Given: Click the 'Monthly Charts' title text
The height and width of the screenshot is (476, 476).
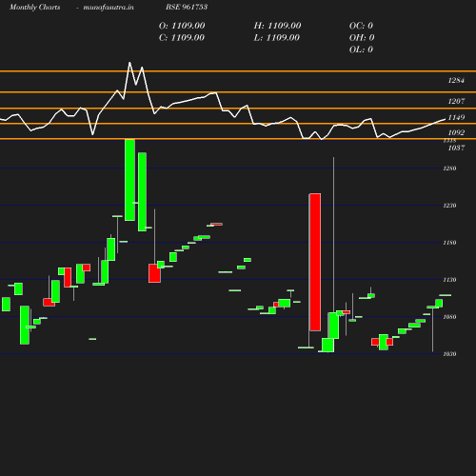Looking at the screenshot, I should [34, 7].
